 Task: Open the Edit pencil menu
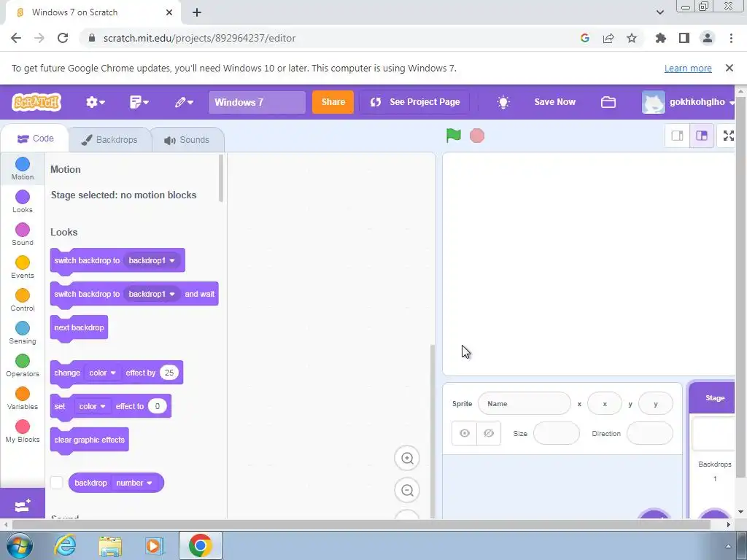tap(183, 102)
